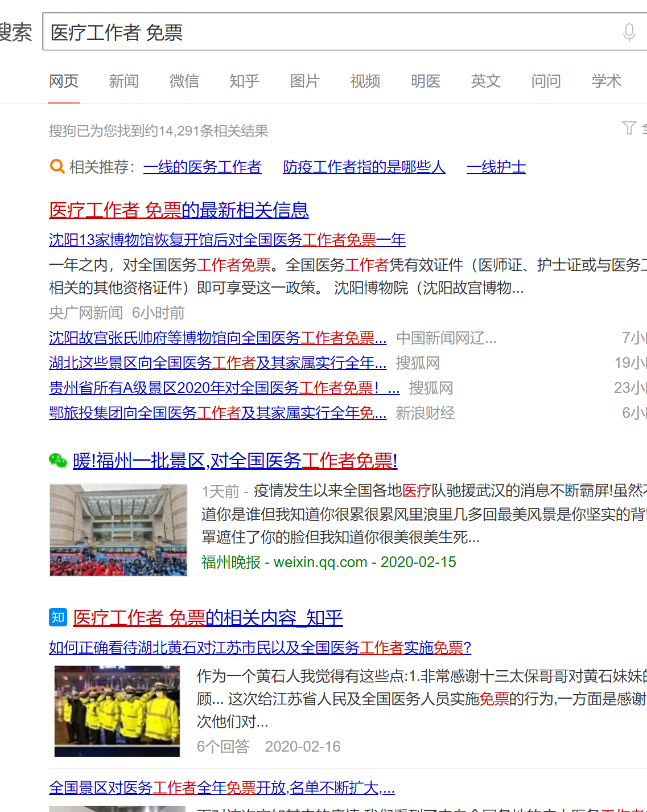Open the 沈阳13家博物馆 news result

pos(227,240)
